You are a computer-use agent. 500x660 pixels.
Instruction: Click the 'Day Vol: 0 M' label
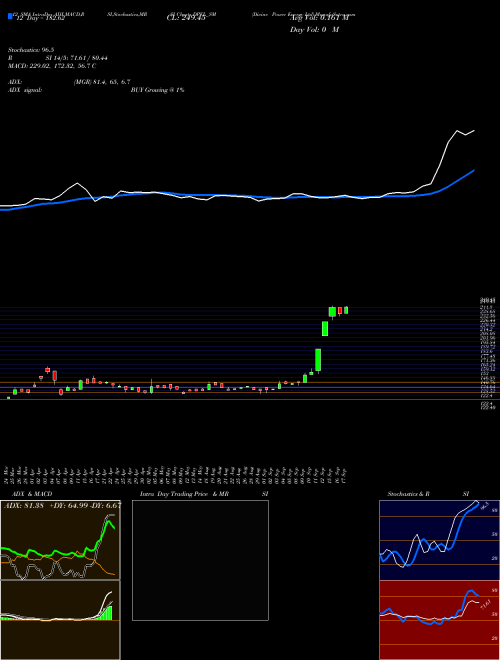[314, 30]
